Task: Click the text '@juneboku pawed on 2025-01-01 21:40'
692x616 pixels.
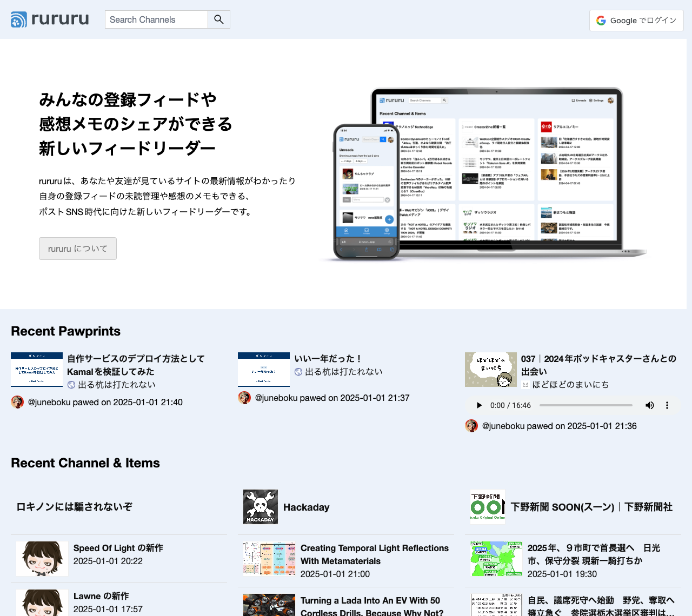Action: pos(105,402)
